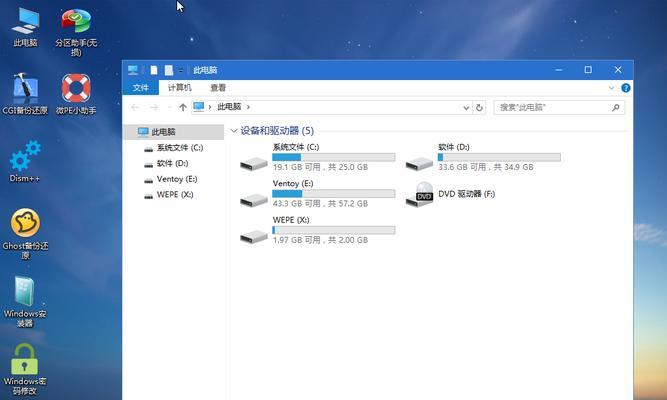Close the 此电脑 window
This screenshot has height=400, width=667.
coord(618,70)
